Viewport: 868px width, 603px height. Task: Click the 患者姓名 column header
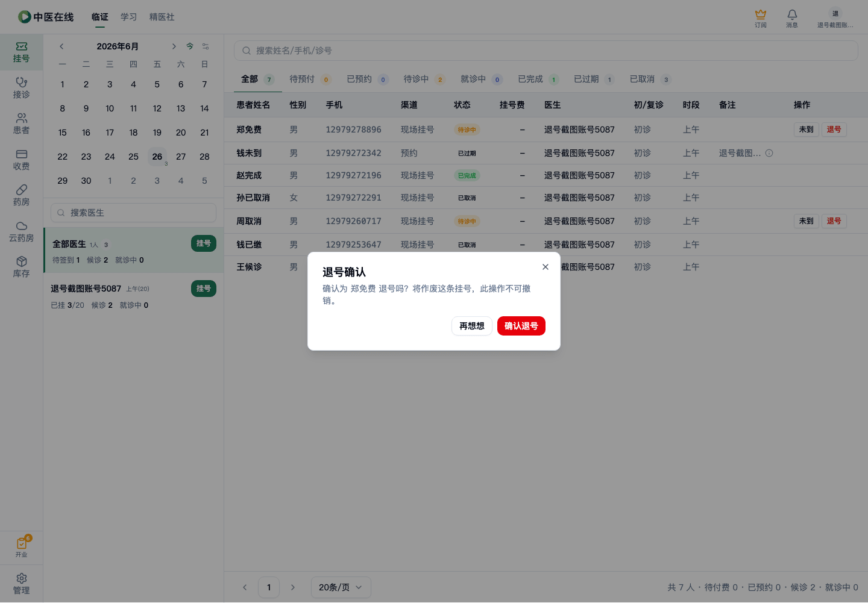tap(253, 105)
